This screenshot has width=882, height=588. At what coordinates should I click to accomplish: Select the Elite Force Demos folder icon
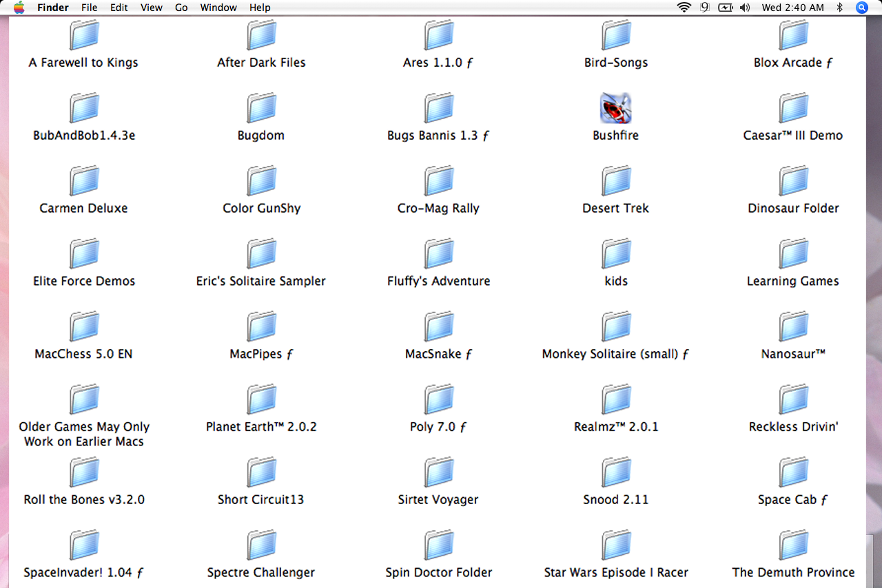84,253
